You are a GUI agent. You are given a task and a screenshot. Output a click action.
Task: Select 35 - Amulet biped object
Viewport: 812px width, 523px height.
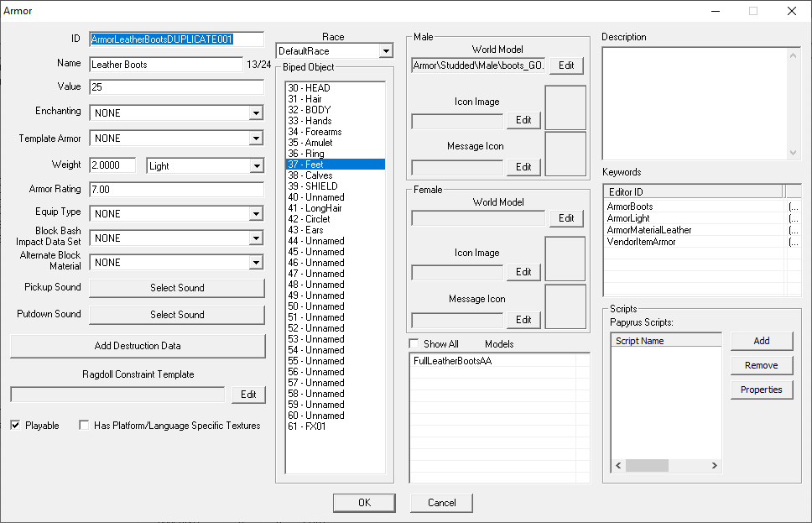coord(335,143)
